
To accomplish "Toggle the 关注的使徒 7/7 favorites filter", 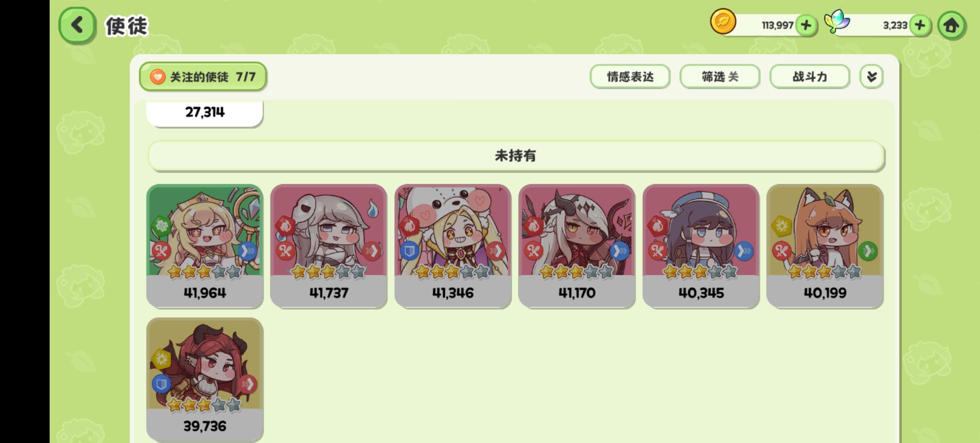I will click(203, 77).
